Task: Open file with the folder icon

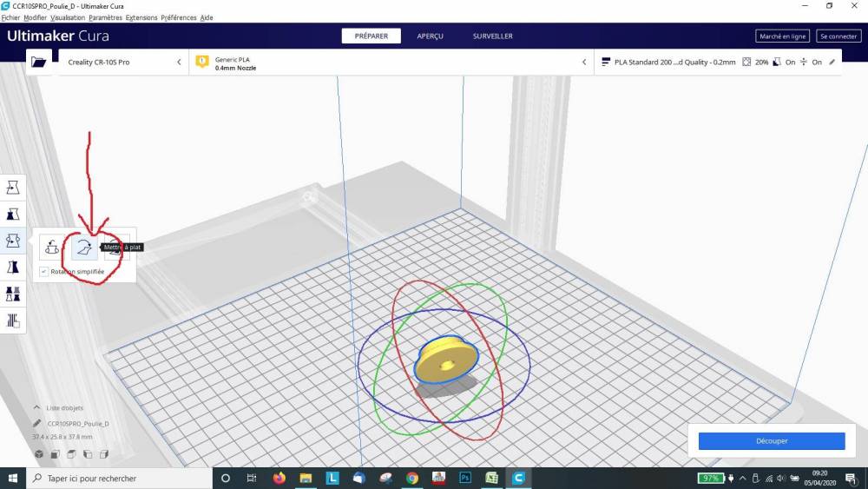Action: pyautogui.click(x=39, y=62)
